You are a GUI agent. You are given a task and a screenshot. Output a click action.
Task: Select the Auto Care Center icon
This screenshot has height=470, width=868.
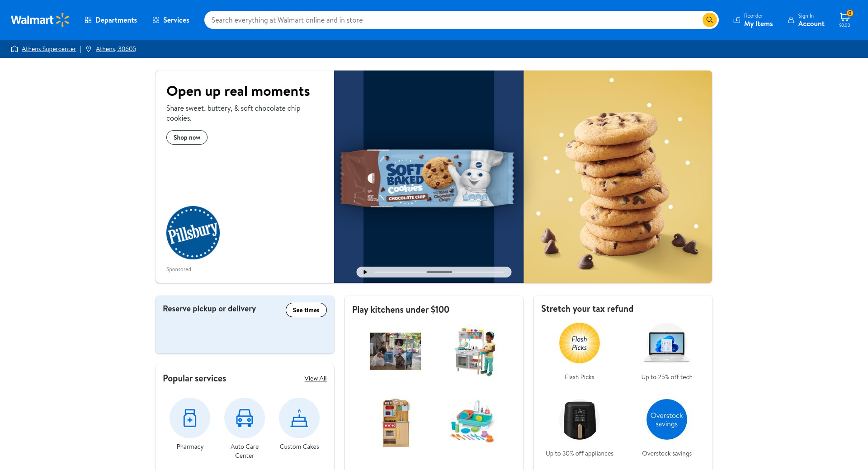pos(245,418)
